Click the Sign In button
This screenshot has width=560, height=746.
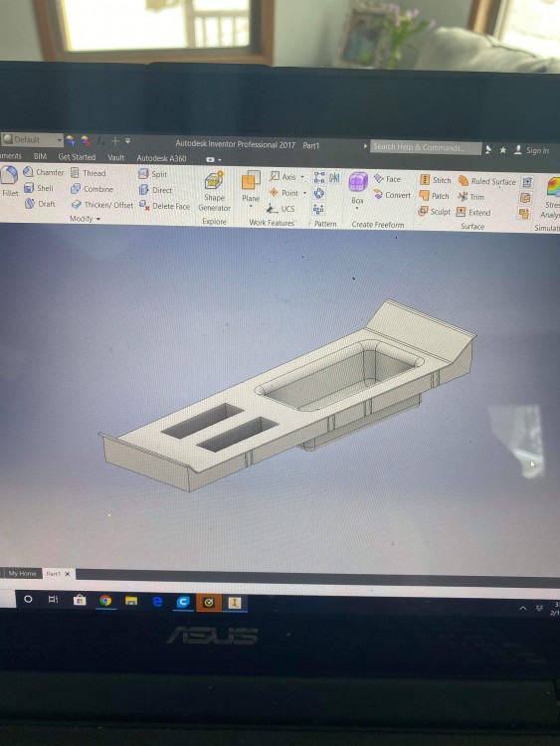[x=531, y=150]
